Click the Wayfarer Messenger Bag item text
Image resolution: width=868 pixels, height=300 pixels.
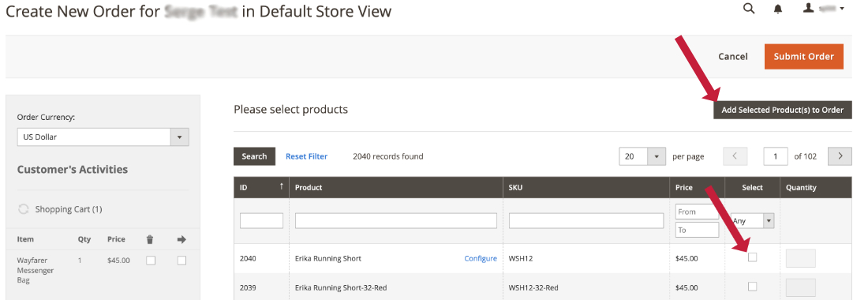coord(35,270)
